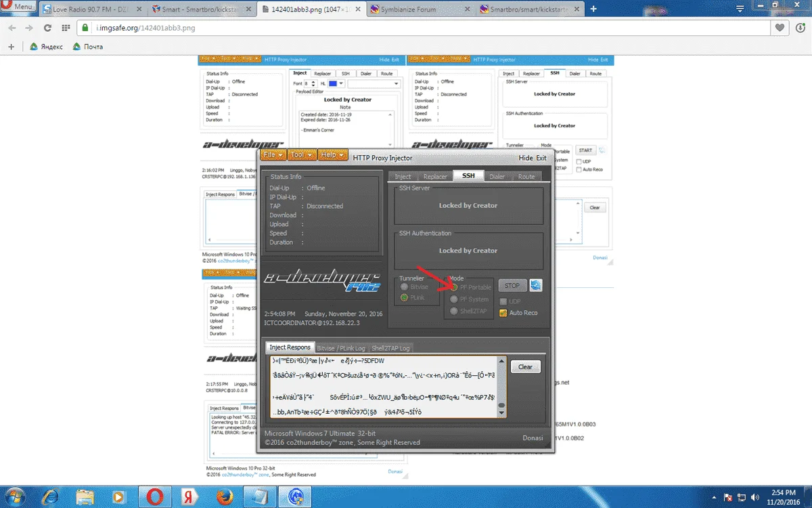Show hidden system tray icons
This screenshot has width=812, height=508.
(x=715, y=496)
